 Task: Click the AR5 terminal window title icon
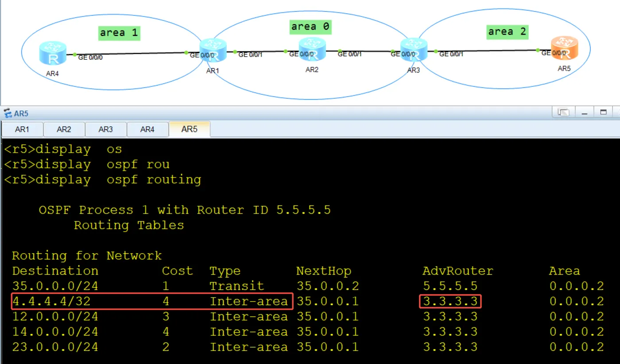(8, 113)
